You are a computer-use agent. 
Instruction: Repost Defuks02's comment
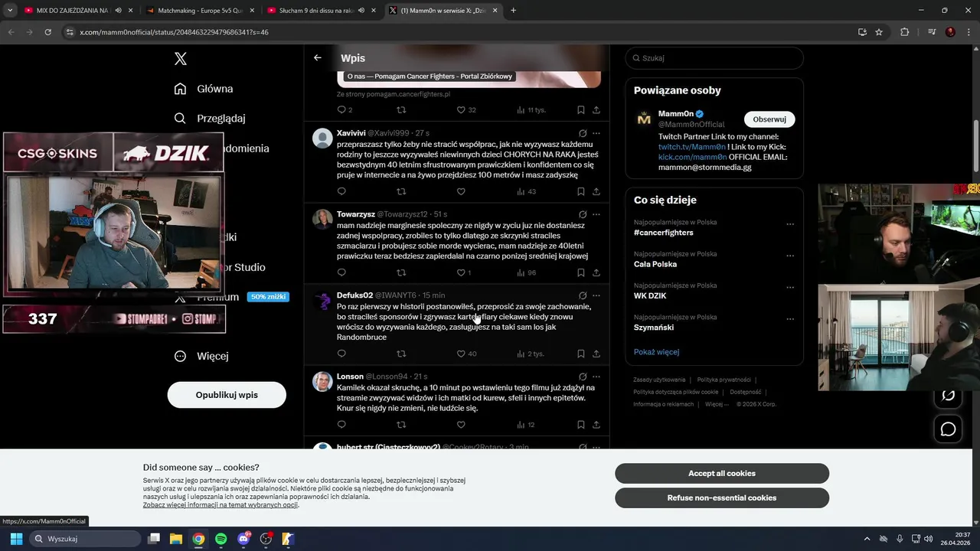point(401,354)
